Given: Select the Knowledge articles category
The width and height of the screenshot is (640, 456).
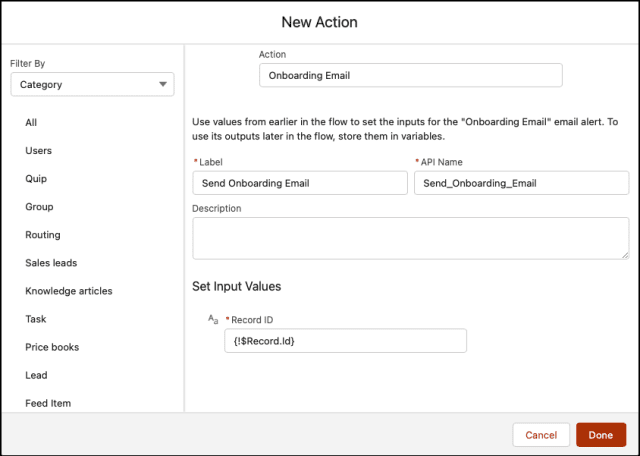Looking at the screenshot, I should tap(69, 291).
